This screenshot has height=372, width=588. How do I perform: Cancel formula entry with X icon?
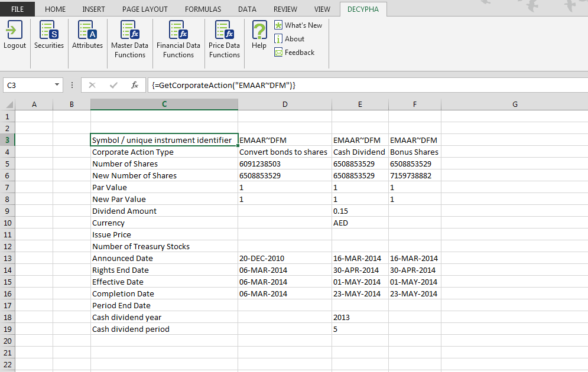(x=92, y=85)
